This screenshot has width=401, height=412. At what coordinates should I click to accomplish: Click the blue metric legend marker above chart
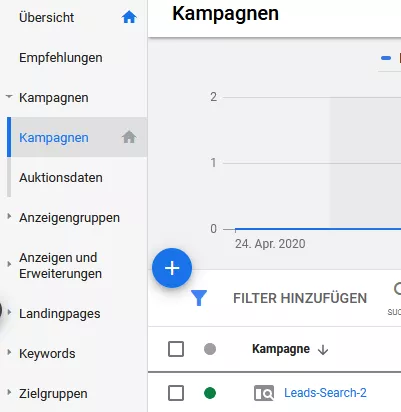(x=386, y=58)
